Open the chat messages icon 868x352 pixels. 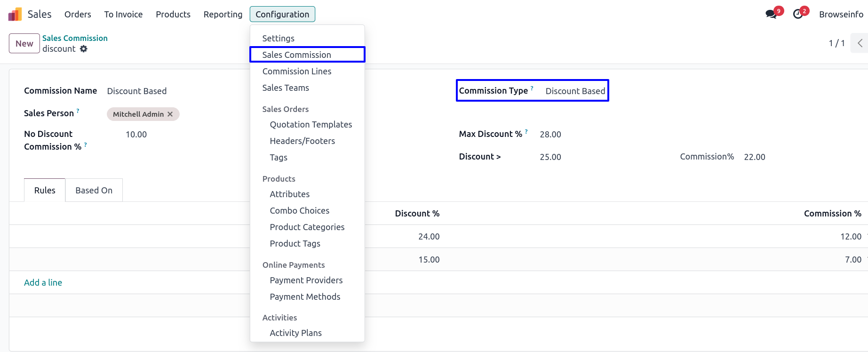click(x=771, y=14)
